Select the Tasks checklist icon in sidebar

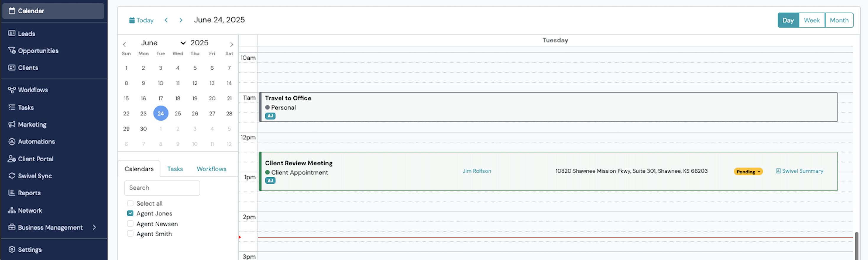[x=12, y=107]
